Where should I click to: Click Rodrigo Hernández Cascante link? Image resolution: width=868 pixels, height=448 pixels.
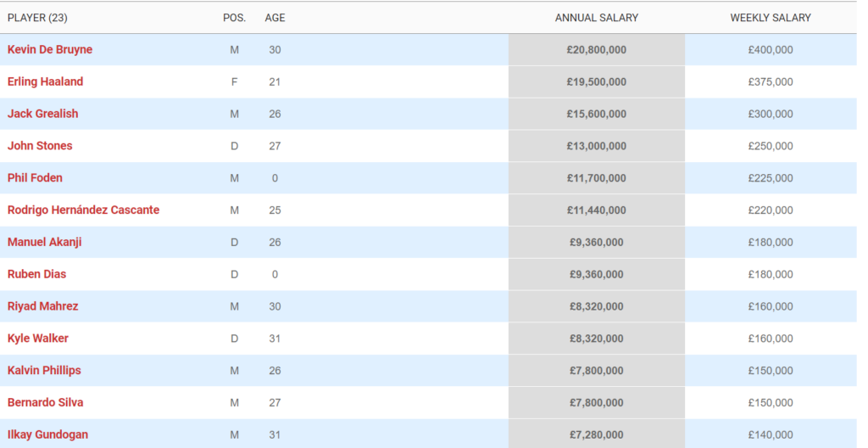(x=84, y=210)
